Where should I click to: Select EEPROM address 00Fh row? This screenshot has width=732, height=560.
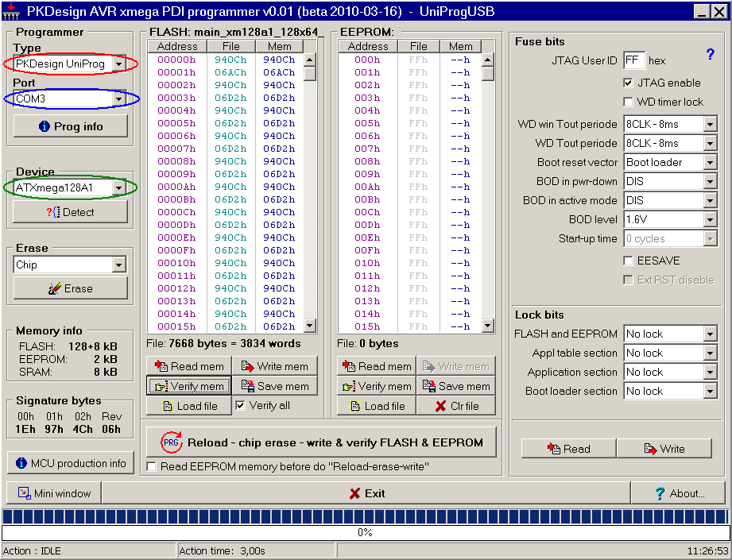pyautogui.click(x=410, y=250)
